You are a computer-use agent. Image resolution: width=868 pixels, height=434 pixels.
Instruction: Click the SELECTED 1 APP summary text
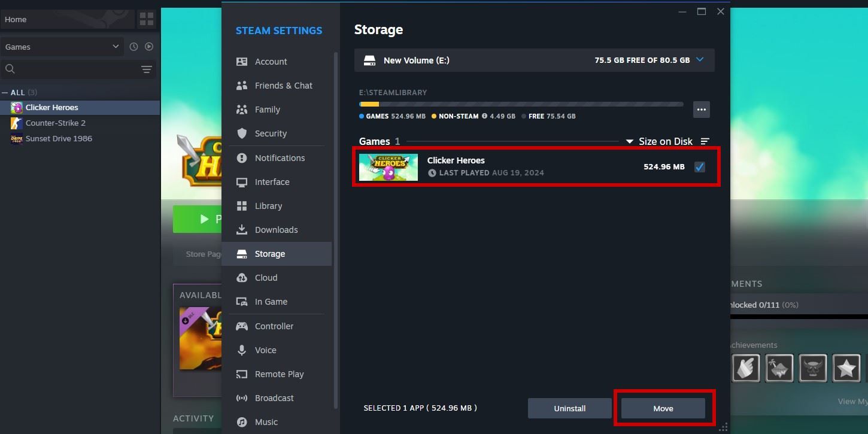click(420, 408)
